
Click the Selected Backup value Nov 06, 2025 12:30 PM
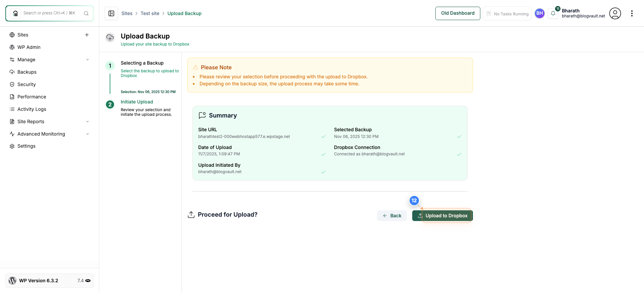(x=356, y=137)
